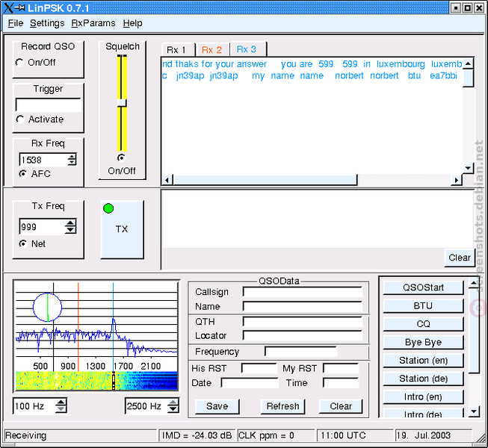Click the My RST input field
This screenshot has height=448, width=488.
pos(341,368)
